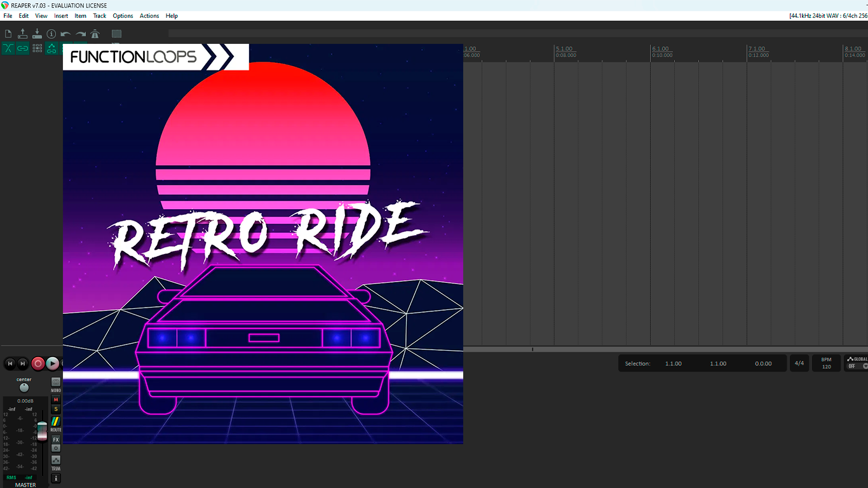Image resolution: width=868 pixels, height=488 pixels.
Task: Open the Track menu
Action: [x=100, y=16]
